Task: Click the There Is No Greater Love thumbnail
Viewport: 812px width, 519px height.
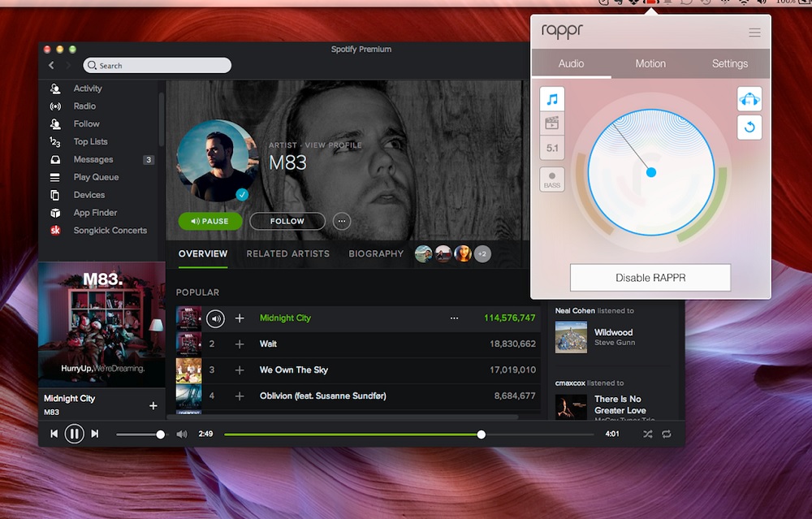Action: click(x=571, y=407)
